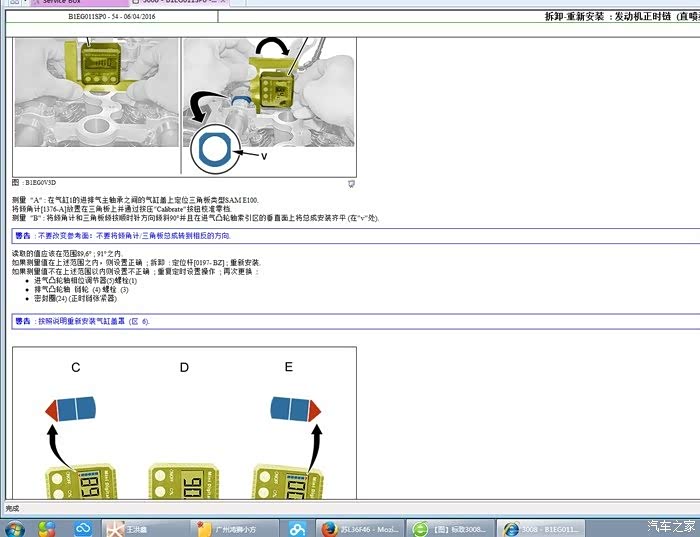This screenshot has width=700, height=537.
Task: Open the blue cloud app in taskbar
Action: pyautogui.click(x=83, y=527)
